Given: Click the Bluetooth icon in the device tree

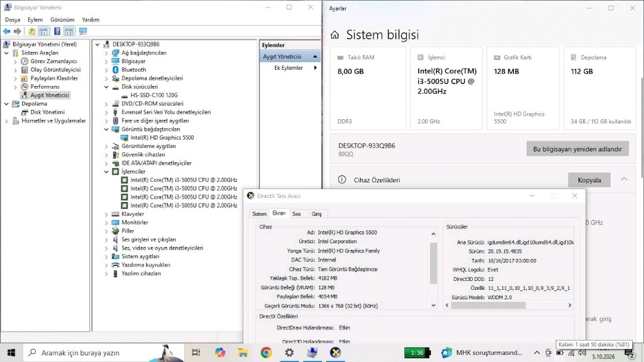Looking at the screenshot, I should click(116, 70).
